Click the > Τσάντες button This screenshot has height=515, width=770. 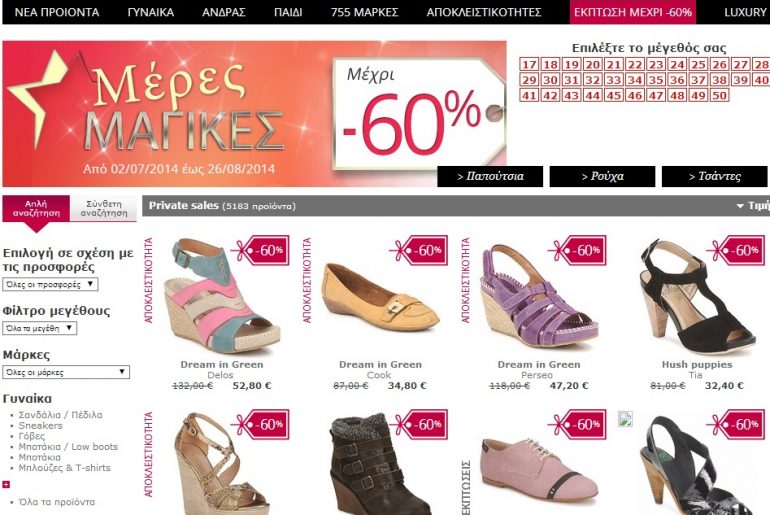tap(715, 176)
